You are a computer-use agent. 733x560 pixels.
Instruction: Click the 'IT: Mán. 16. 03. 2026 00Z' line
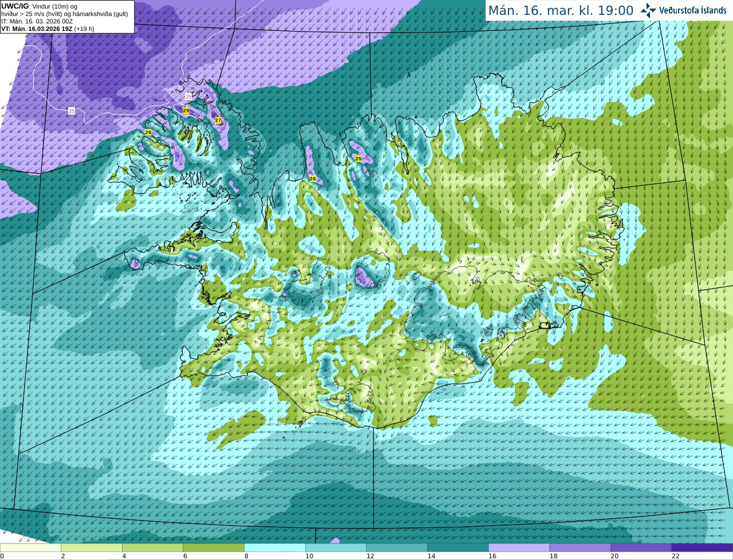(x=37, y=21)
